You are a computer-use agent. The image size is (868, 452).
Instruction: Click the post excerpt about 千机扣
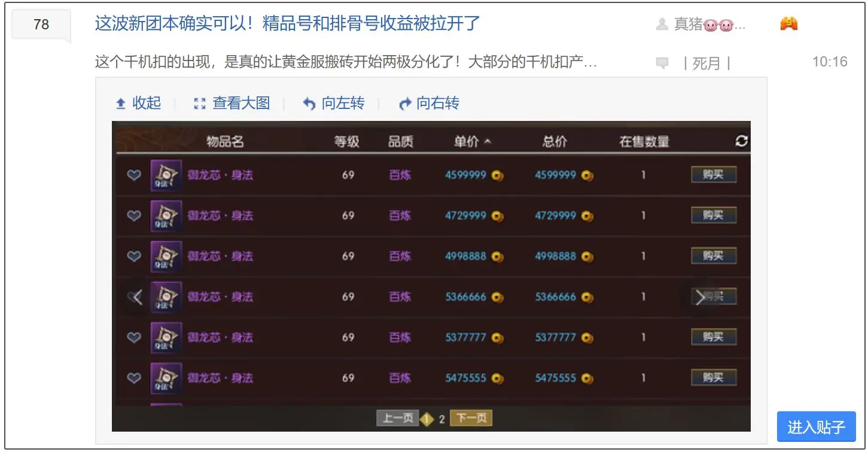[x=346, y=62]
